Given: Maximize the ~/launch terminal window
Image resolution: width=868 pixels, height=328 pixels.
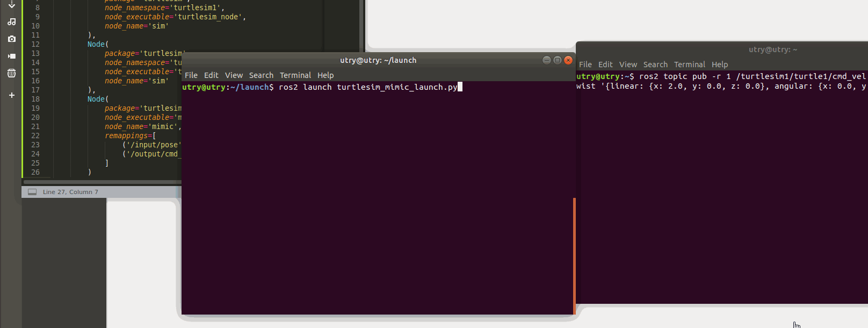Looking at the screenshot, I should pyautogui.click(x=558, y=60).
